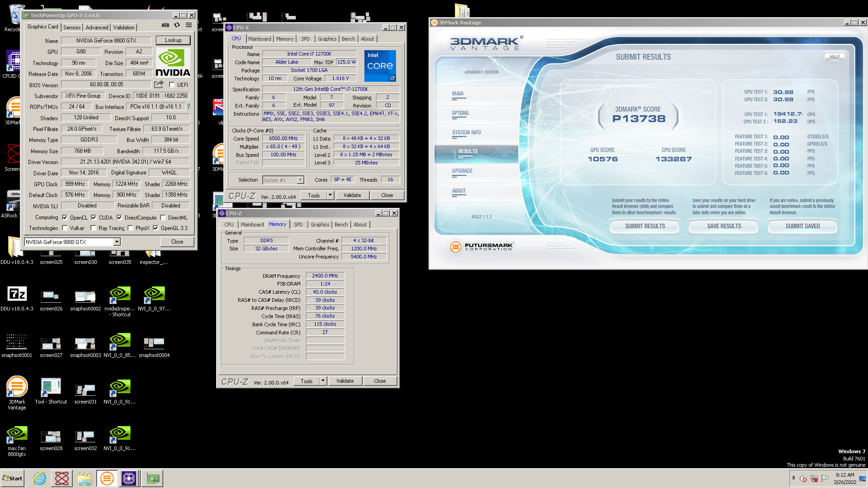This screenshot has height=488, width=868.
Task: Click the taskbar clock showing 8:12 AM
Action: (x=845, y=479)
